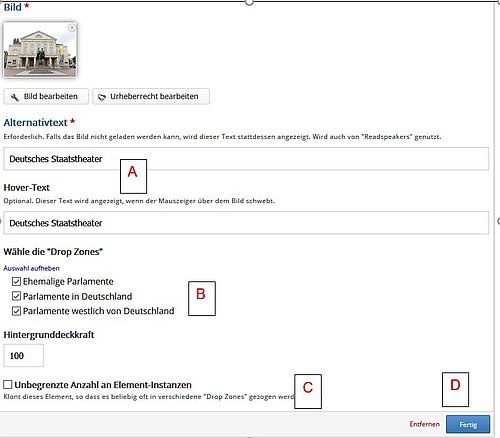Screen dimensions: 500x438
Task: Click the blue Fertig button
Action: pos(468,424)
